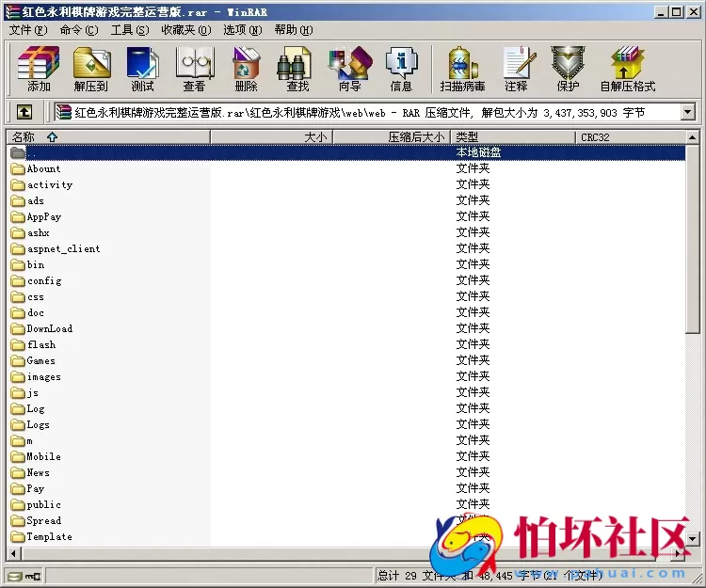Select the images folder
Viewport: 706px width, 588px height.
(x=36, y=377)
